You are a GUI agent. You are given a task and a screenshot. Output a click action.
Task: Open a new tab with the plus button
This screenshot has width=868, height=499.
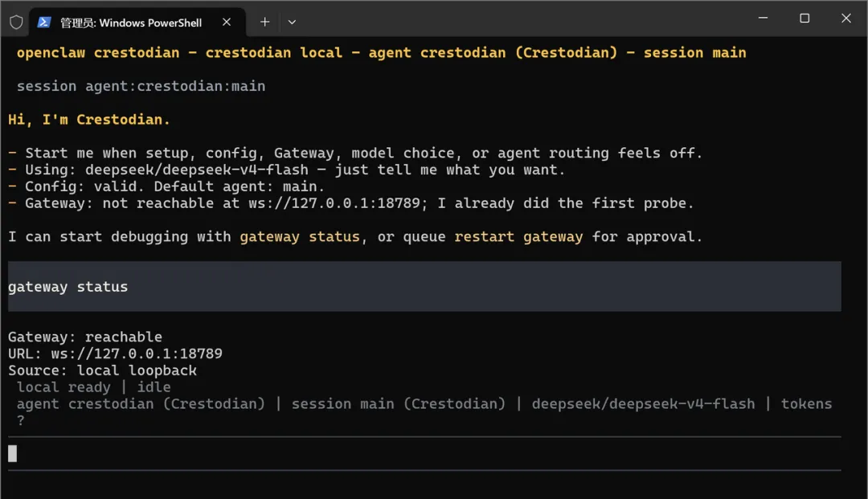(264, 22)
